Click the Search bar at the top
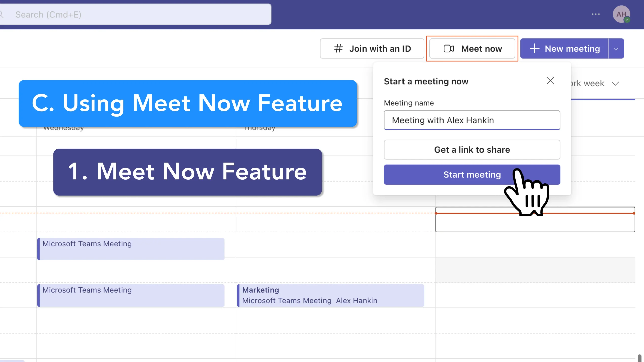Viewport: 644px width, 362px height. 136,14
